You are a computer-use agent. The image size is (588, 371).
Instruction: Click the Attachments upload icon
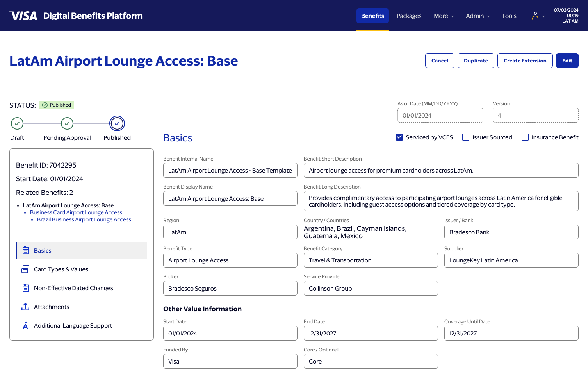point(25,307)
